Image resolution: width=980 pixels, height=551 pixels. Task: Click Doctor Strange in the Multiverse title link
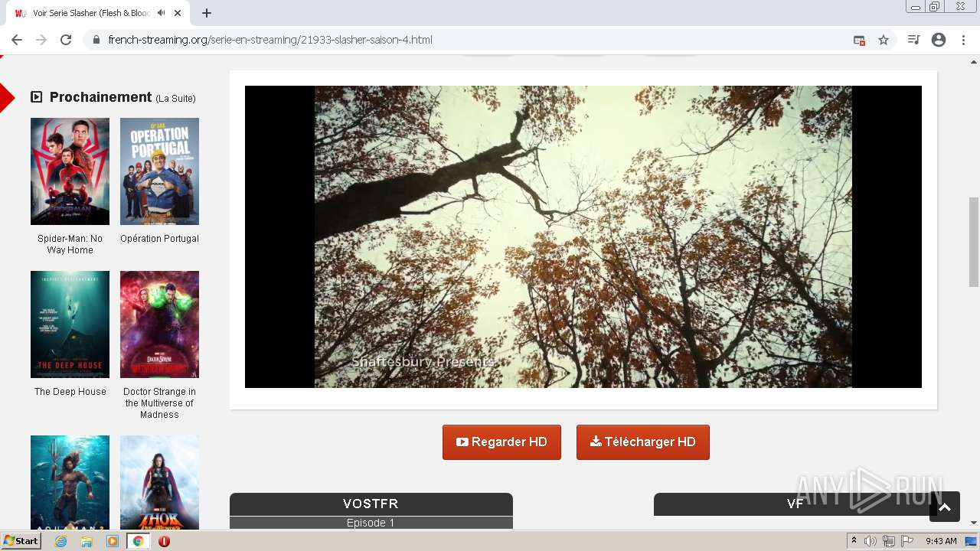point(159,403)
